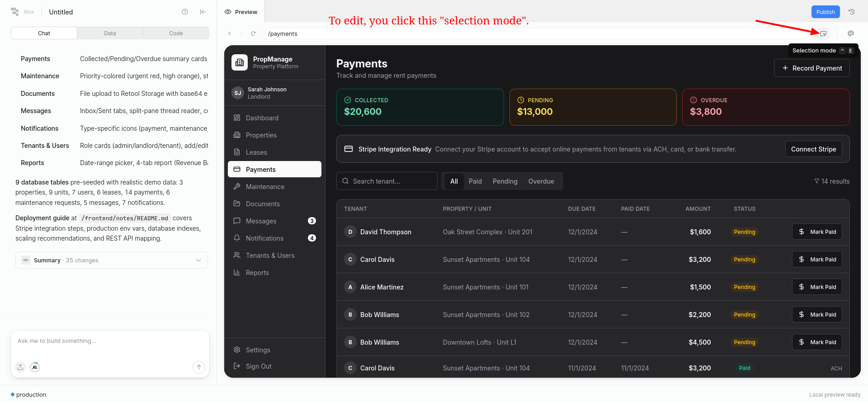The image size is (868, 403).
Task: Click the Notifications unread badge 4
Action: tap(312, 238)
